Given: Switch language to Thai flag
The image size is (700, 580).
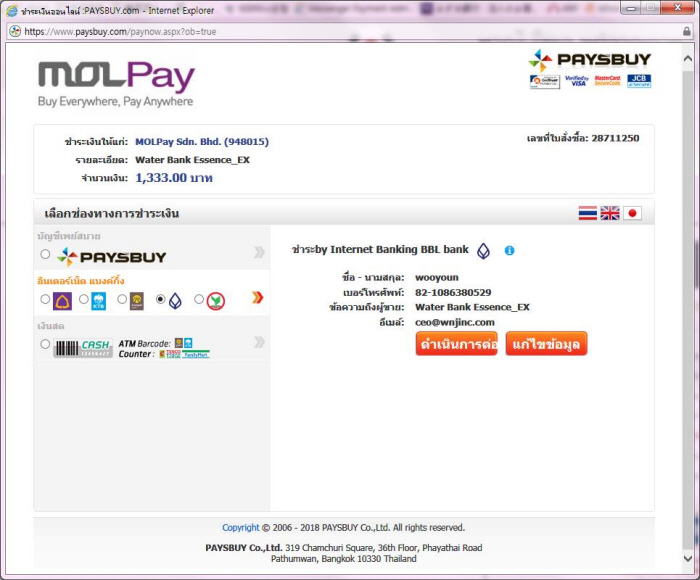Looking at the screenshot, I should pyautogui.click(x=588, y=213).
